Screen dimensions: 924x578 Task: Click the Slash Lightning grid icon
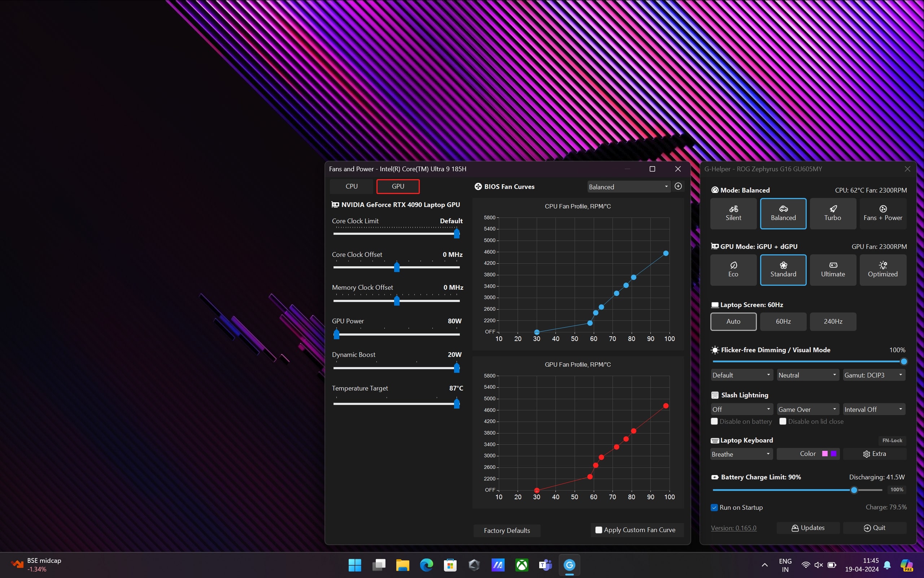(715, 395)
